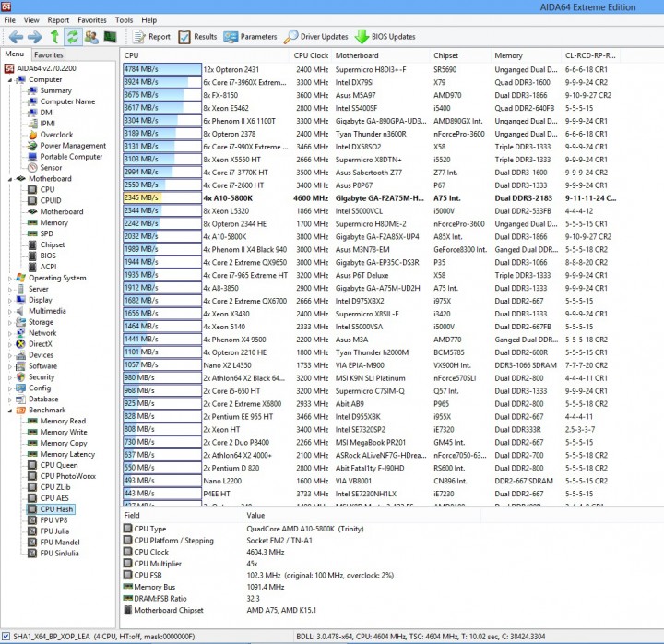
Task: Open the Report toolbar button
Action: (151, 37)
